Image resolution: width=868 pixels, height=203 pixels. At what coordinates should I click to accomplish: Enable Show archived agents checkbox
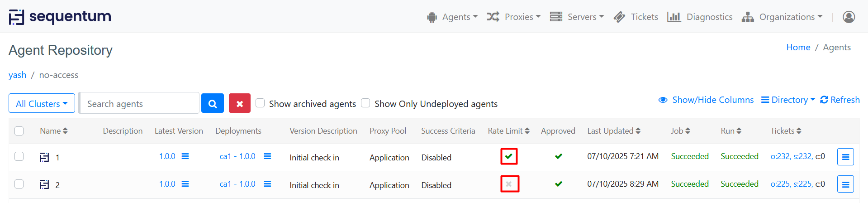coord(260,103)
